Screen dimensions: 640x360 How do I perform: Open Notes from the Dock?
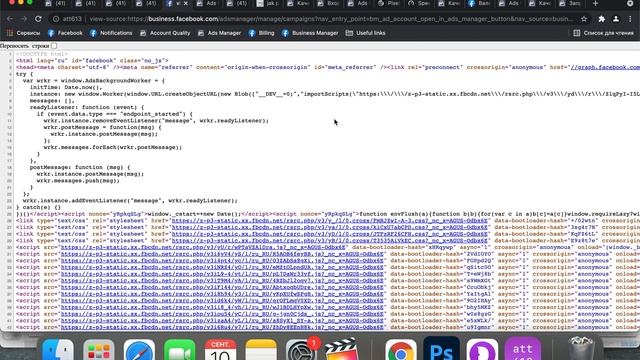tap(261, 351)
